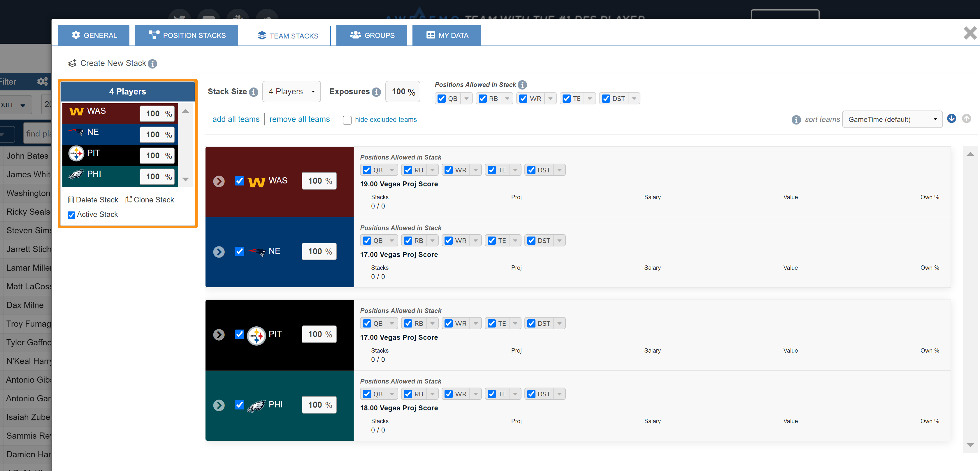Click the top Positions Allowed in Stack info icon
Image resolution: width=980 pixels, height=471 pixels.
522,85
